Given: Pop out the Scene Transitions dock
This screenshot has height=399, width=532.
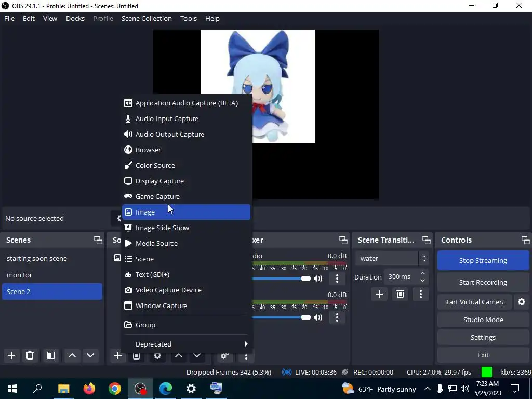Looking at the screenshot, I should point(427,240).
